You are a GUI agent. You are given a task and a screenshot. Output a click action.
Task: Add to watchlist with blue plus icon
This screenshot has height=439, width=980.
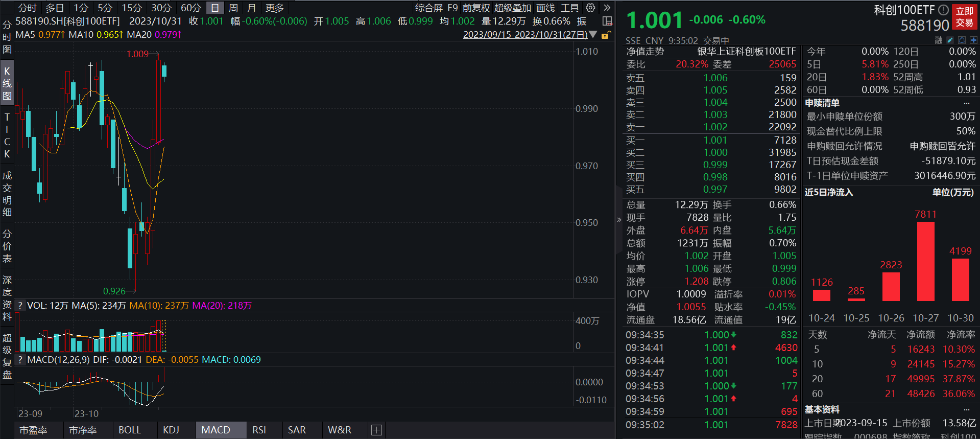(973, 40)
